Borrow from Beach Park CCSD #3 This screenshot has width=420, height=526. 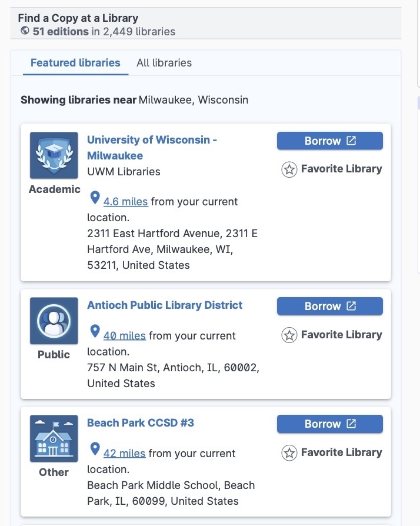[329, 424]
